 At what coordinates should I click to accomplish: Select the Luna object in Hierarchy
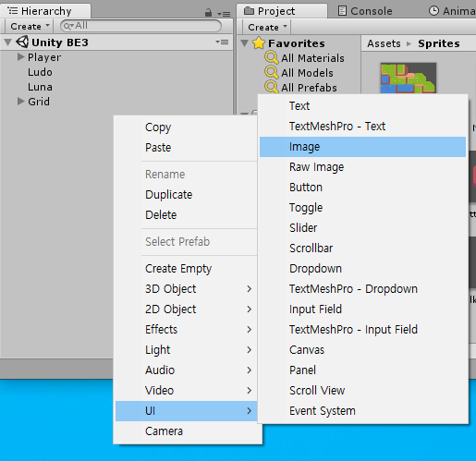click(x=40, y=87)
